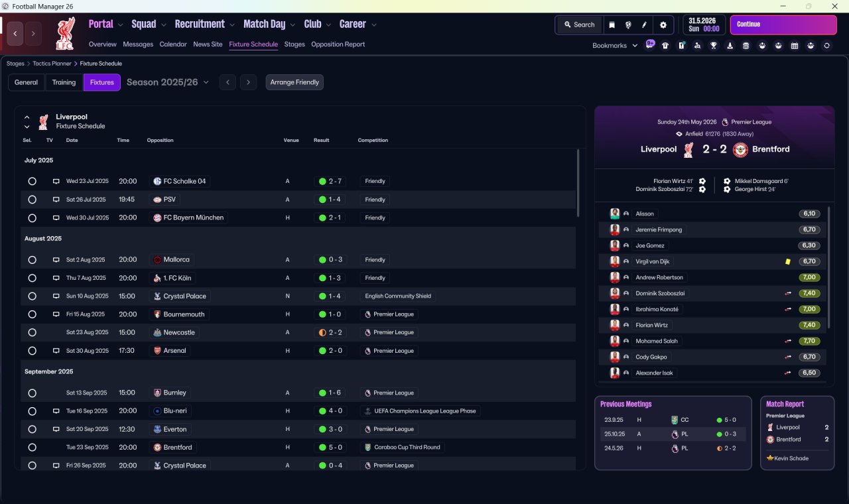Click Alisson's player kit icon
Viewport: 849px width, 504px height.
point(615,214)
